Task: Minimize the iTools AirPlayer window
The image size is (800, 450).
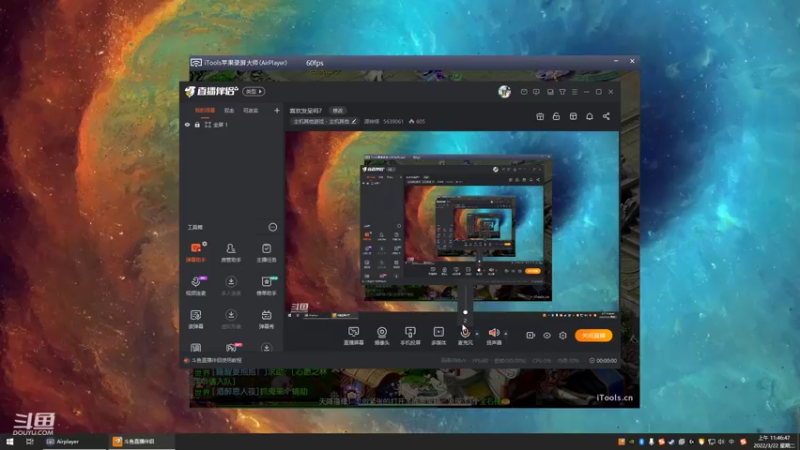Action: click(x=616, y=61)
